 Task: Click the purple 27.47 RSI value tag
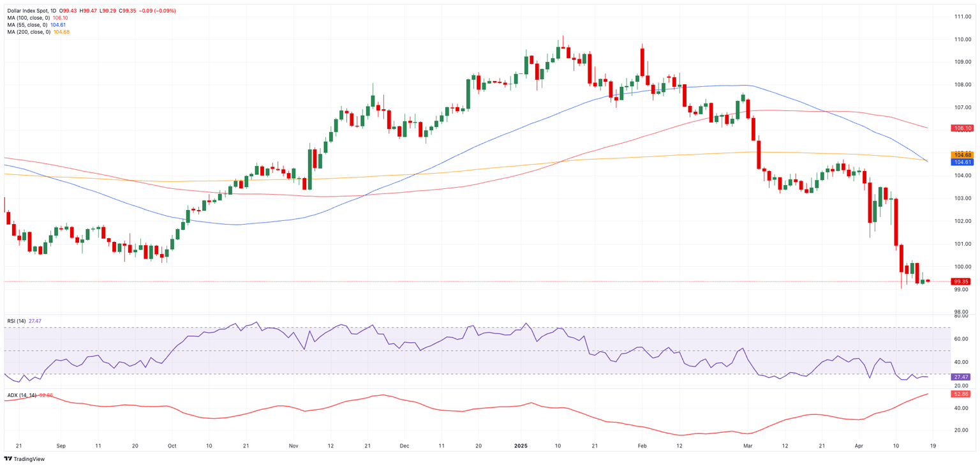click(962, 377)
